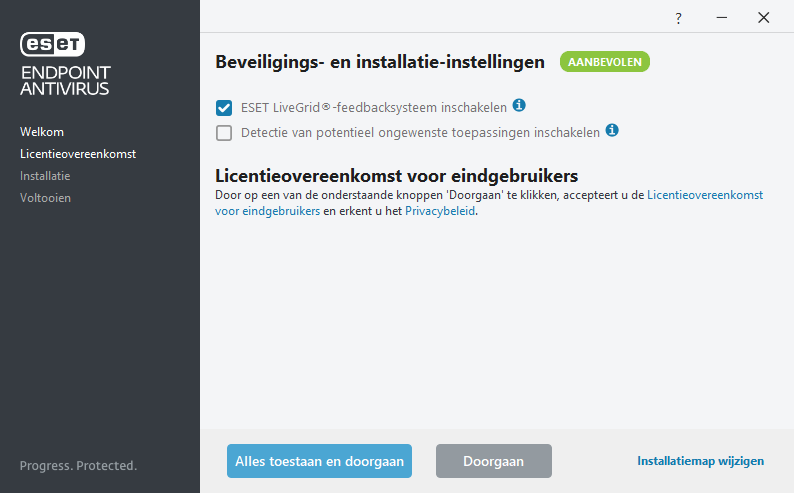Go to the Welkom step
Image resolution: width=794 pixels, height=493 pixels.
(x=42, y=132)
